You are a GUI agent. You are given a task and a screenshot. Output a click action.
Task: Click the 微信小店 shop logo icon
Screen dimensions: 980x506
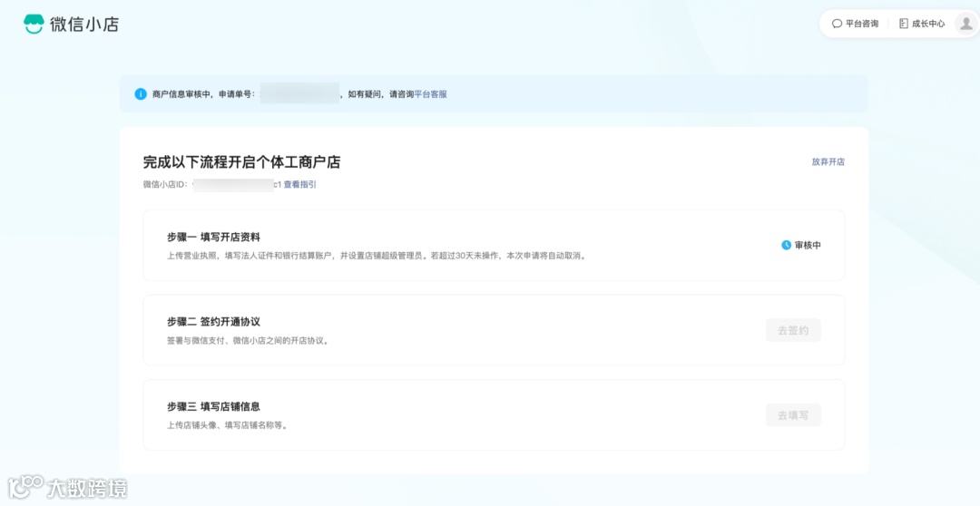click(x=34, y=24)
